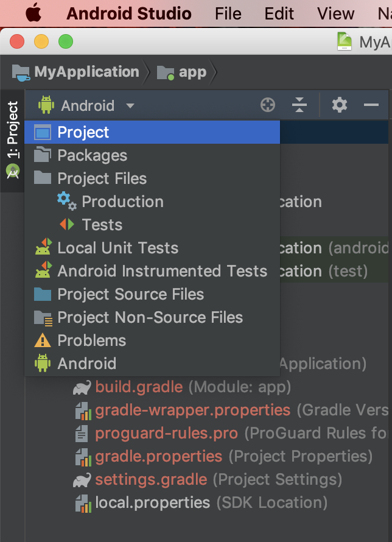Click the proguard-rules.pro file icon
Viewport: 392px width, 542px height.
click(82, 434)
